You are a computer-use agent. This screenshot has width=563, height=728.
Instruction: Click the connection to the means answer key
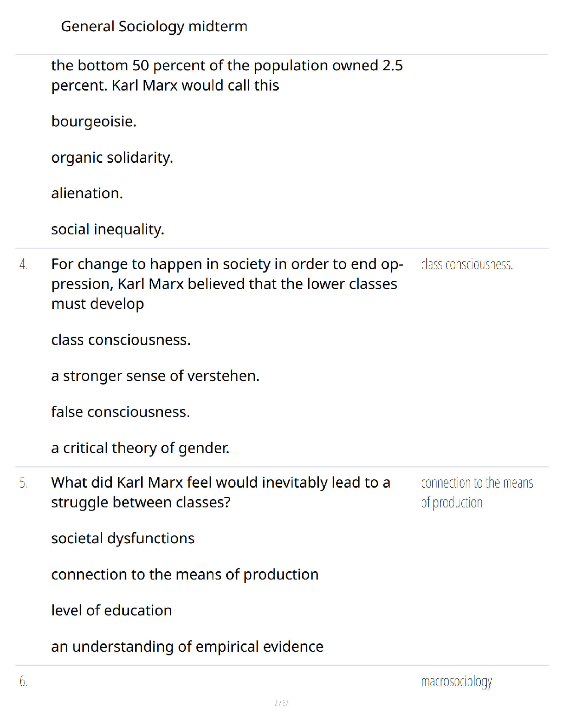pos(477,493)
